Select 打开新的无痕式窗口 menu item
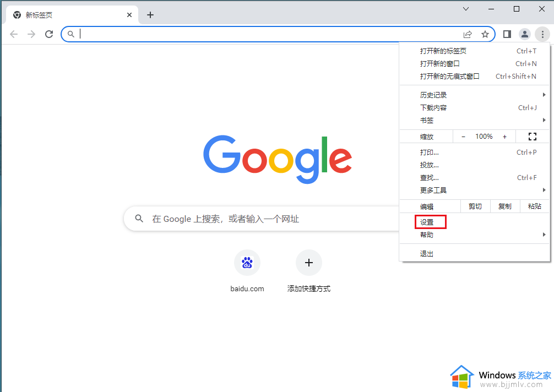The image size is (554, 392). 475,77
